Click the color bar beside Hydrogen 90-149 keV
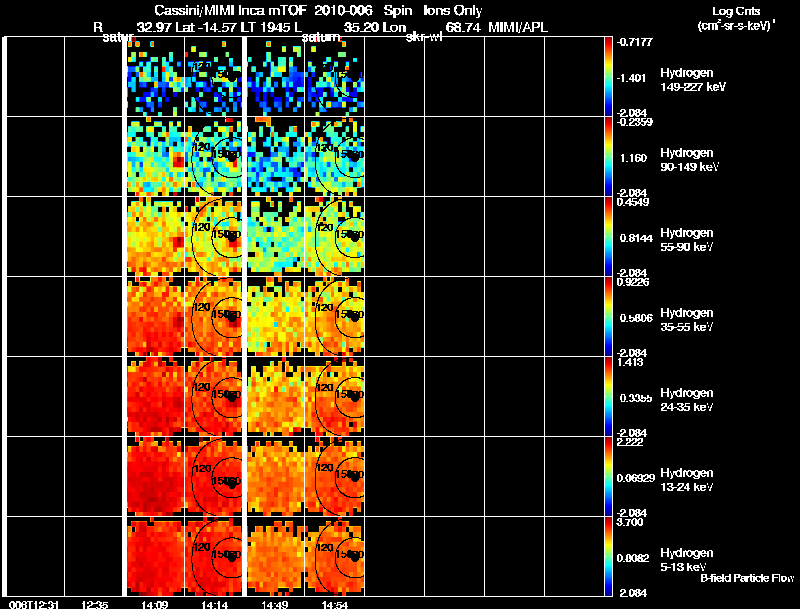 pyautogui.click(x=608, y=157)
